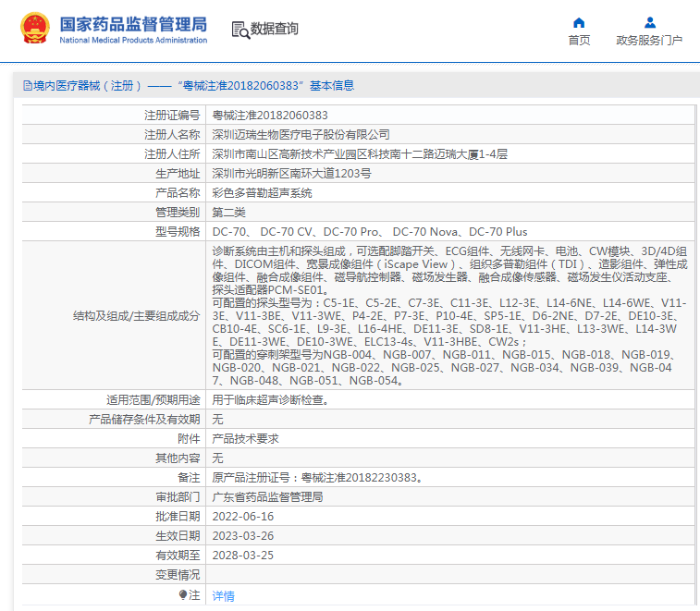
Task: Click the lightbulb 注 icon
Action: (x=183, y=594)
